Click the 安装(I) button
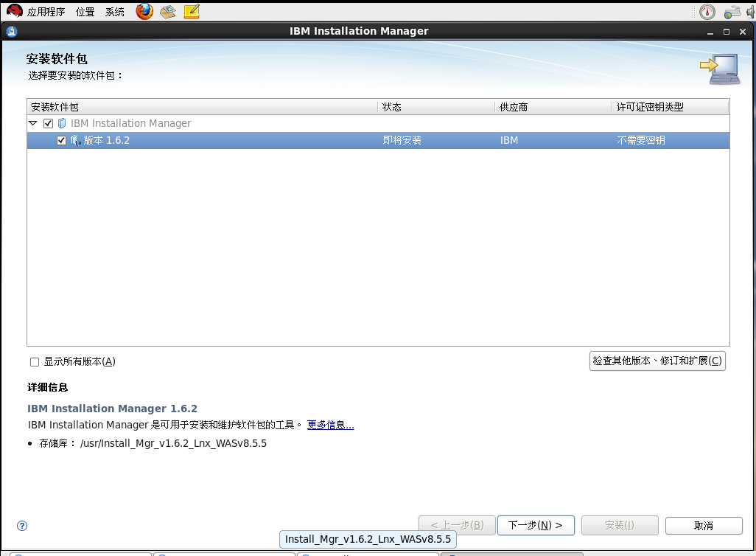Viewport: 756px width, 556px height. pyautogui.click(x=620, y=525)
